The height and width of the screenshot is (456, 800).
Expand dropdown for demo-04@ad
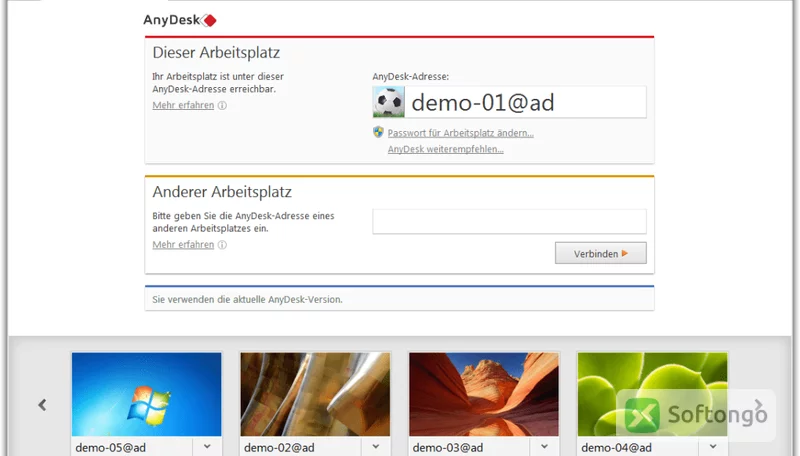coord(713,446)
